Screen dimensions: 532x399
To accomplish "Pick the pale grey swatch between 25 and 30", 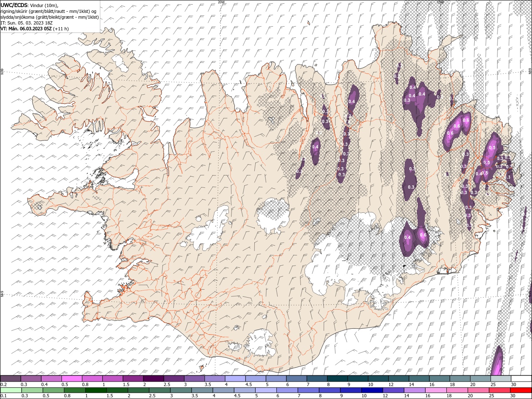I will click(501, 379).
